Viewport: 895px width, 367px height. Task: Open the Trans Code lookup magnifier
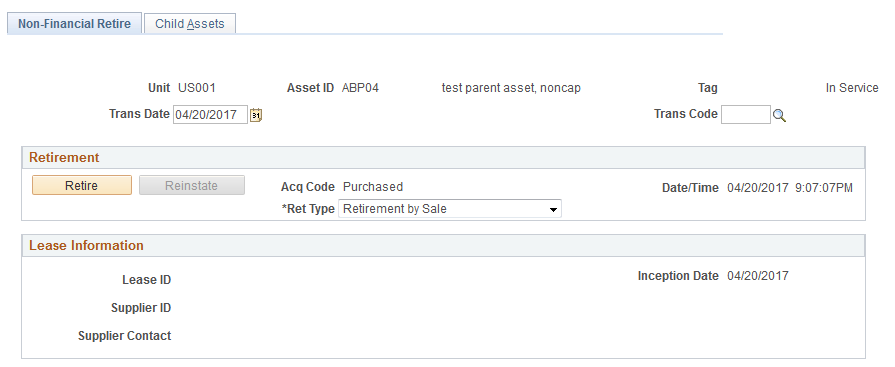(x=779, y=115)
